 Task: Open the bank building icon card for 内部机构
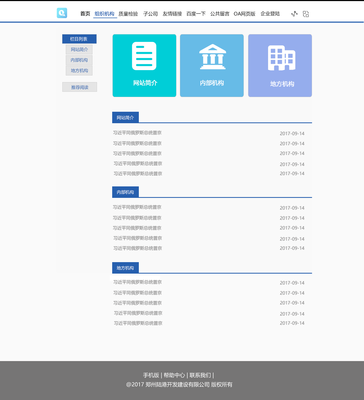pos(212,66)
